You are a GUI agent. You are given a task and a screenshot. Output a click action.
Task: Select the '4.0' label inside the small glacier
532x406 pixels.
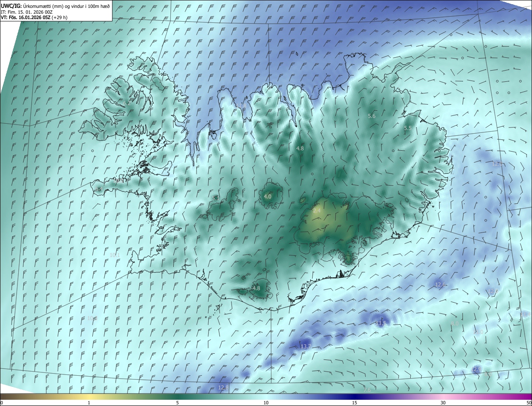(x=268, y=197)
